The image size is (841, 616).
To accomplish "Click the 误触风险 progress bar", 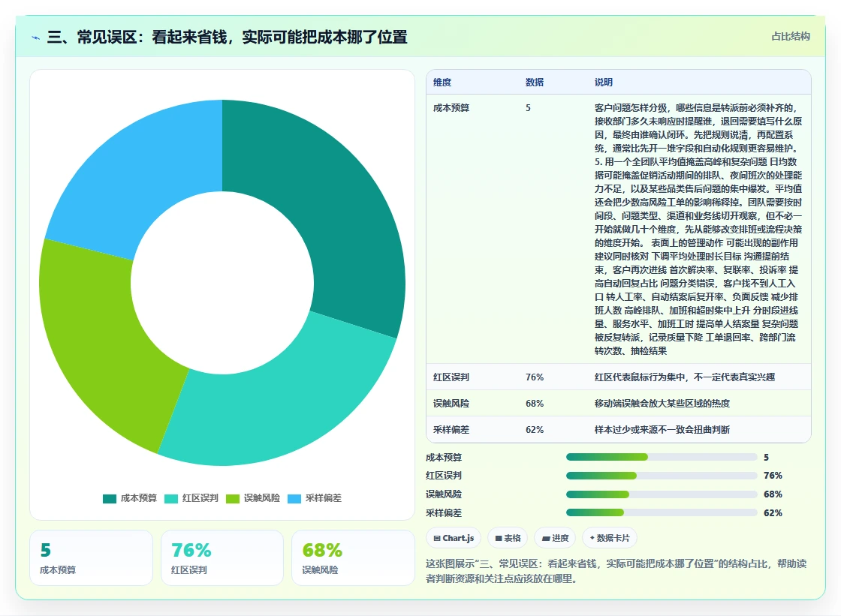I will [662, 494].
